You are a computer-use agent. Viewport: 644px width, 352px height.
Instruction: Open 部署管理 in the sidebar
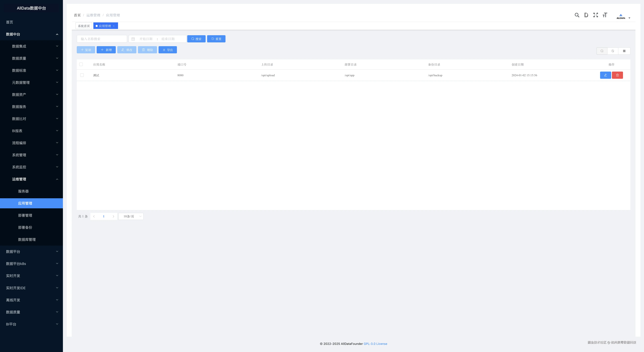tap(25, 216)
